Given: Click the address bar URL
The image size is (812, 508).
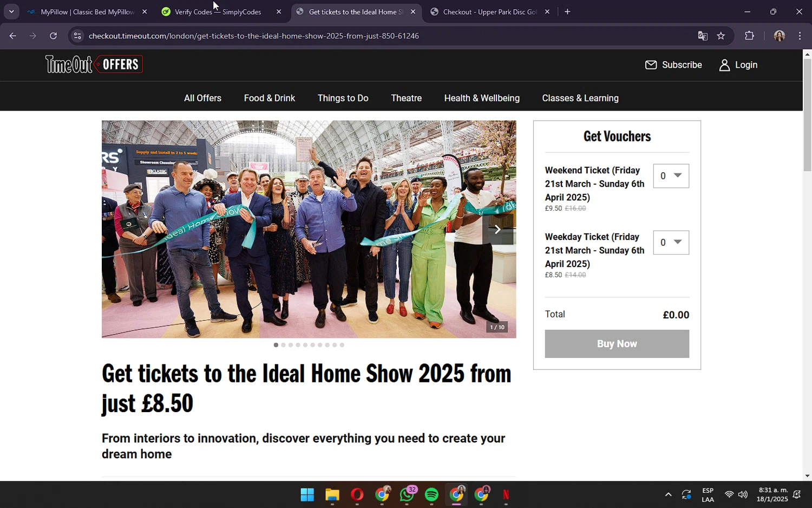Looking at the screenshot, I should tap(254, 36).
